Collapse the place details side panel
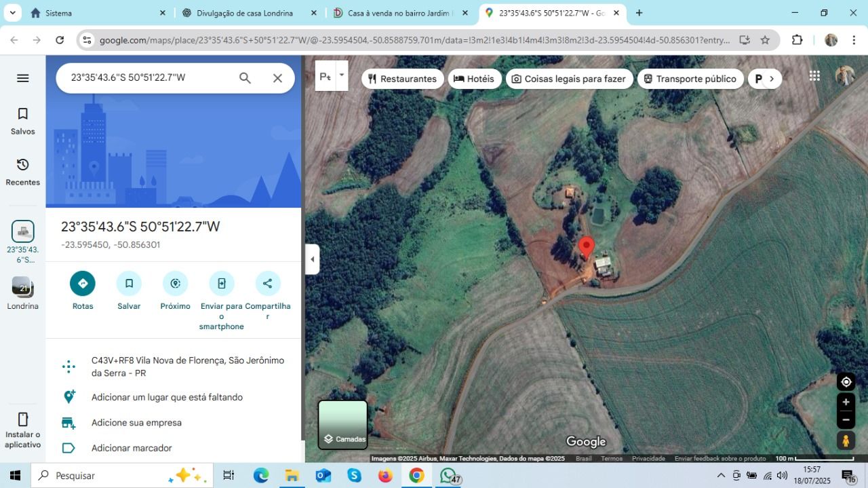868x488 pixels. pos(312,259)
